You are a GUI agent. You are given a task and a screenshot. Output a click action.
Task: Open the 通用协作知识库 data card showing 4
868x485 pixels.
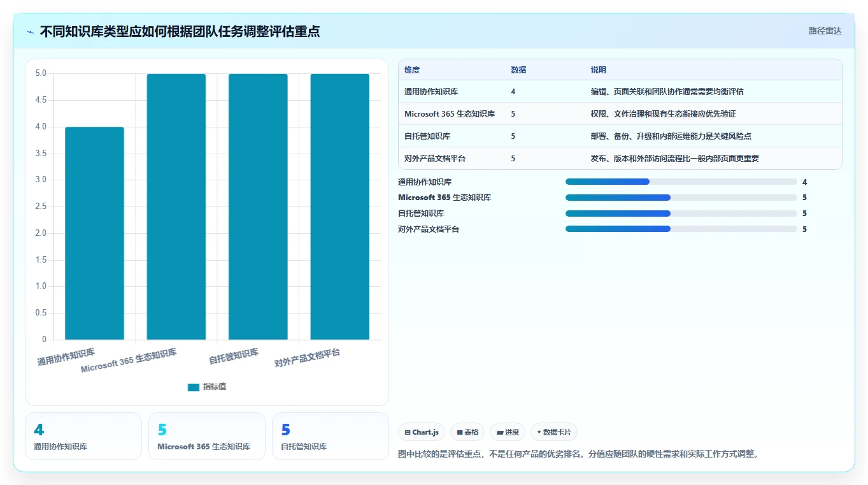click(83, 436)
